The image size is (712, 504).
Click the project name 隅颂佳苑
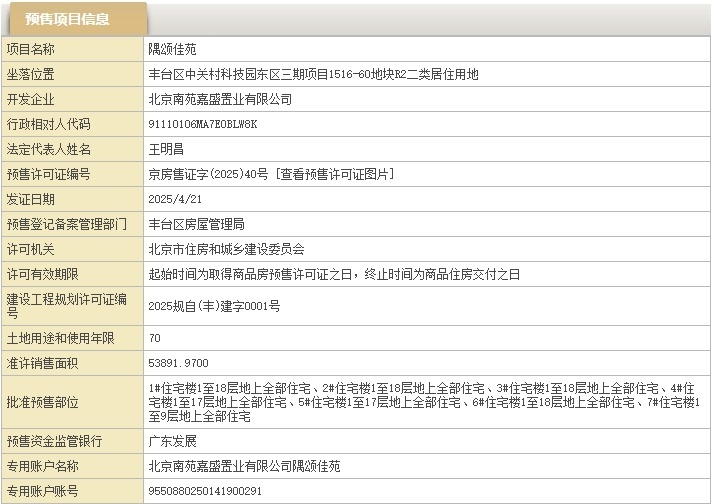coord(172,49)
